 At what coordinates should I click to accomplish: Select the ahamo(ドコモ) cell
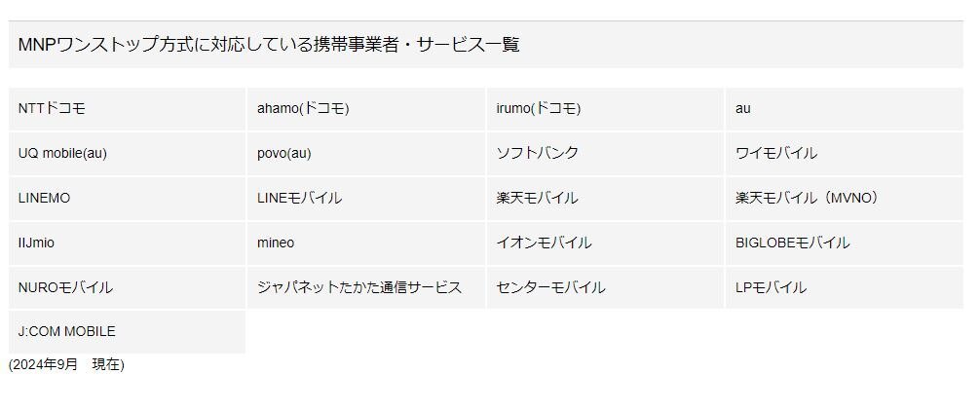tap(366, 109)
